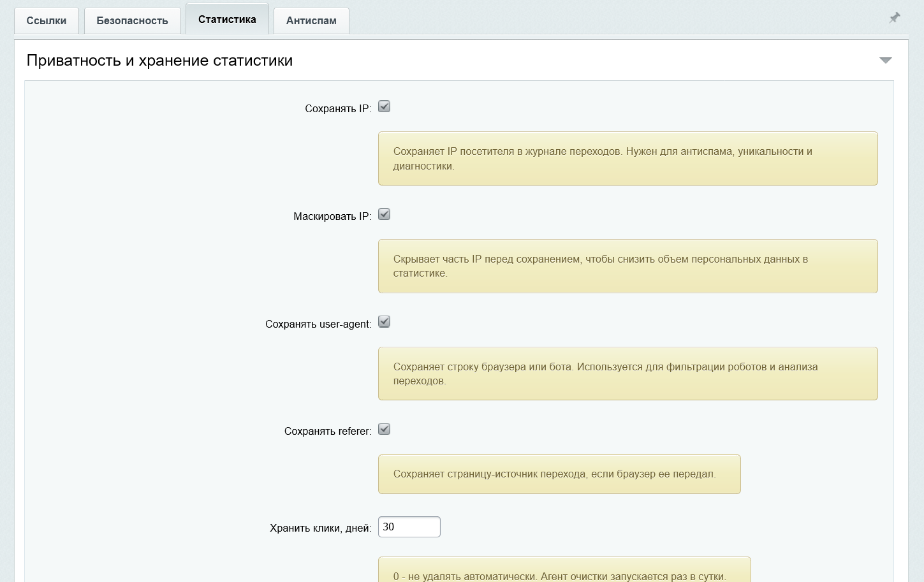Click the Сохранять IP label text

[338, 108]
